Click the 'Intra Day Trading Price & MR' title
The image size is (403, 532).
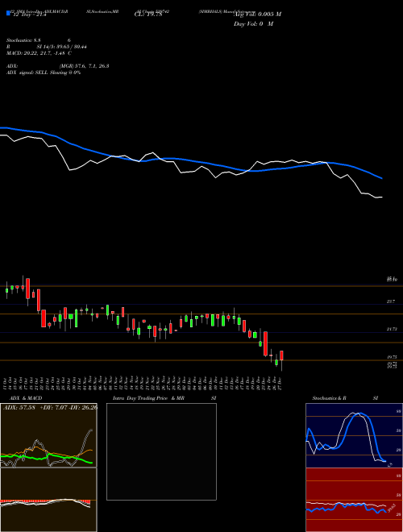click(149, 398)
